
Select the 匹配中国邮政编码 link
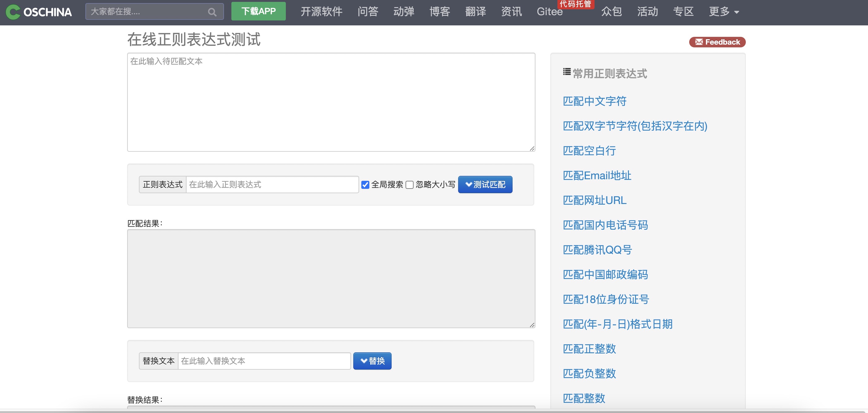(x=605, y=275)
